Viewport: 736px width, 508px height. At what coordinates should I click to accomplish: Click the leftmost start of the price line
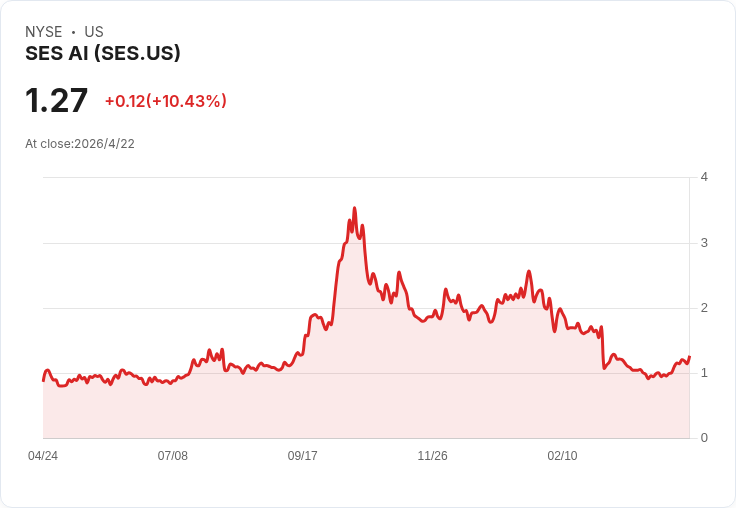click(x=43, y=380)
